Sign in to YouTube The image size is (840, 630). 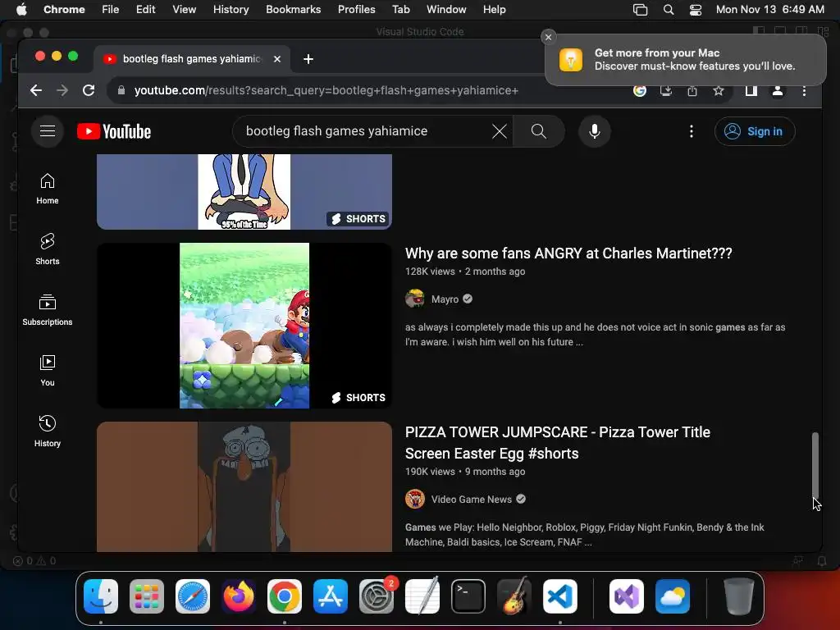tap(755, 131)
